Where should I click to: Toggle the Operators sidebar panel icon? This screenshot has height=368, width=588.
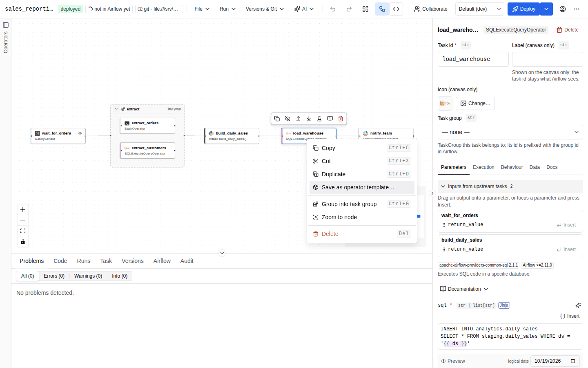coord(6,25)
